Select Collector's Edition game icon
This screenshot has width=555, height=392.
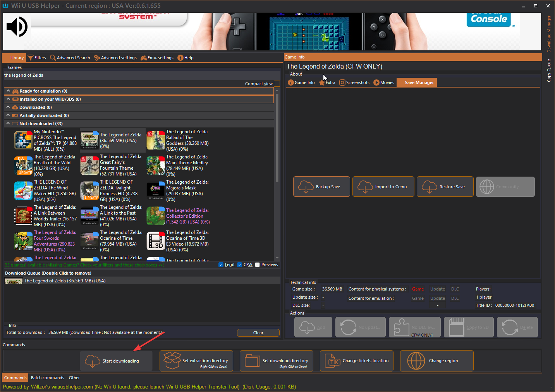tap(156, 216)
